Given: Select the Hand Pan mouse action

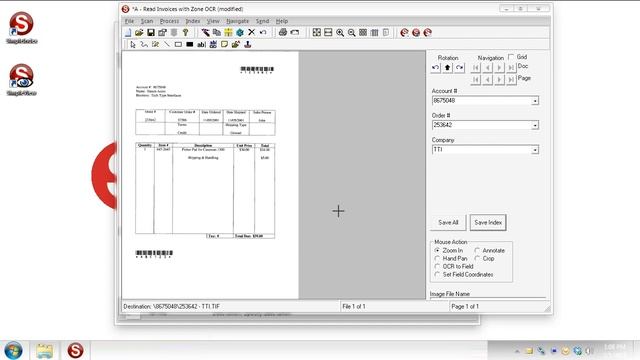Looking at the screenshot, I should [437, 258].
